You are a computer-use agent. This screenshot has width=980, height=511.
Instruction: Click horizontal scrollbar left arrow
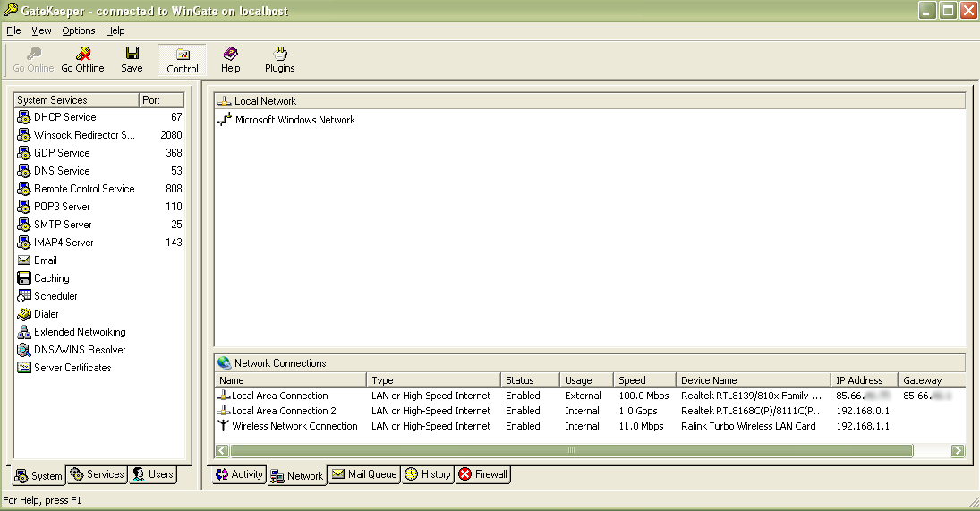[222, 450]
